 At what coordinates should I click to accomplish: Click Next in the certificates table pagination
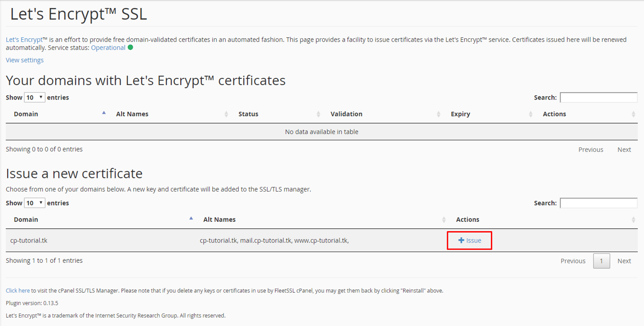624,149
